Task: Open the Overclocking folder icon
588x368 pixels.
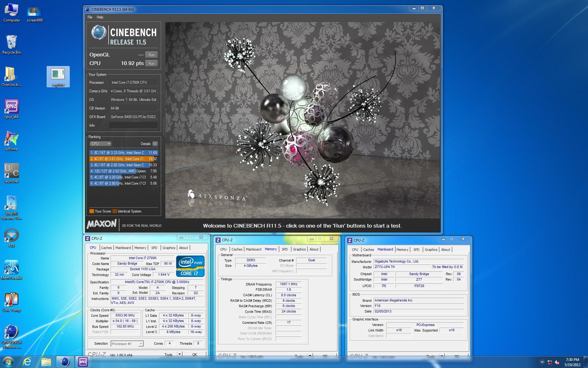Action: (11, 77)
